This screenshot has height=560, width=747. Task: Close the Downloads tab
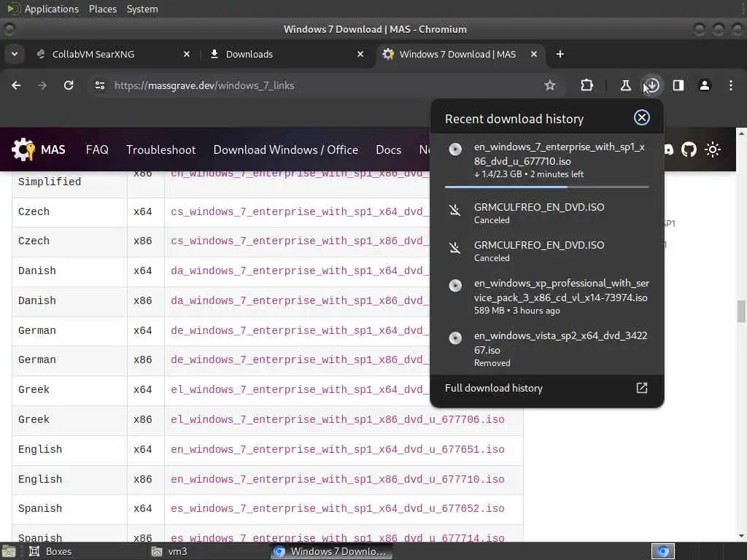pos(360,54)
